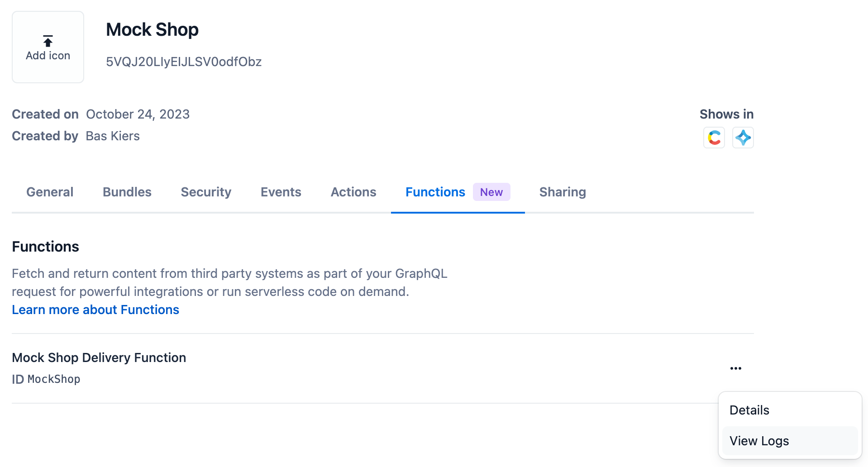Click the MockShop function ID text
Screen dimensions: 868x467
(54, 379)
